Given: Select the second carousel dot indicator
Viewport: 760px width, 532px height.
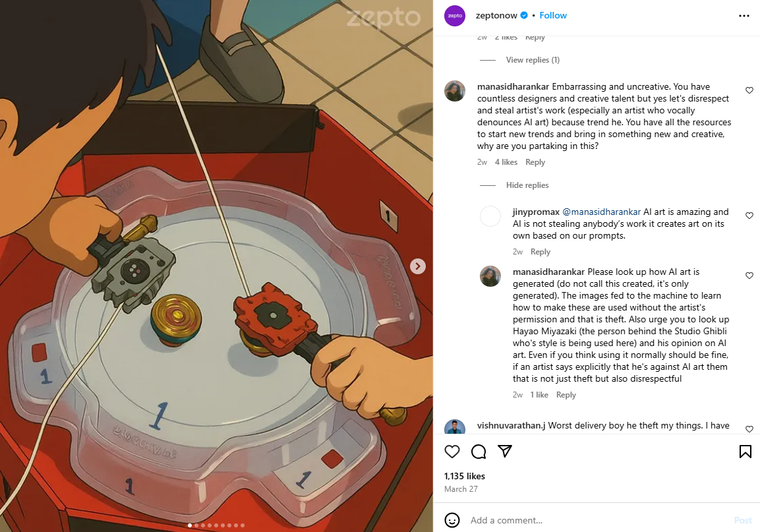Looking at the screenshot, I should 196,525.
